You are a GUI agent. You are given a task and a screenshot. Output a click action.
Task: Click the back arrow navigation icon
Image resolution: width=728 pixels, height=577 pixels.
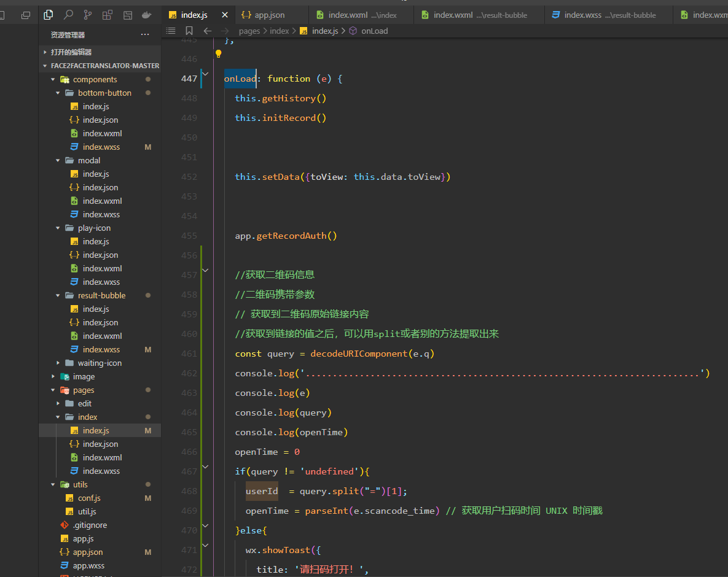[208, 31]
